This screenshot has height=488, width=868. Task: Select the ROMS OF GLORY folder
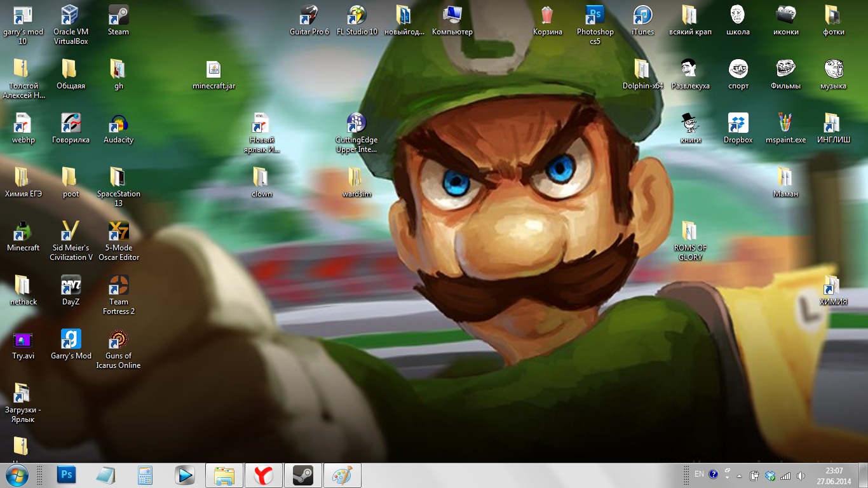click(x=690, y=241)
